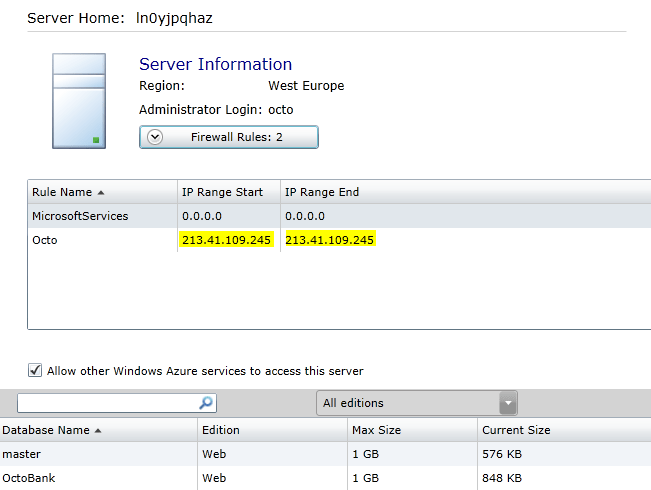Select the master database row
The width and height of the screenshot is (651, 490).
tap(22, 454)
